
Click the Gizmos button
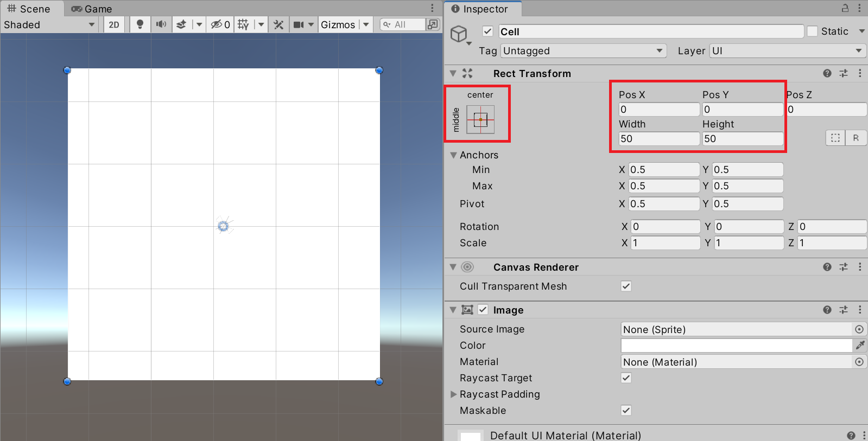[x=338, y=24]
